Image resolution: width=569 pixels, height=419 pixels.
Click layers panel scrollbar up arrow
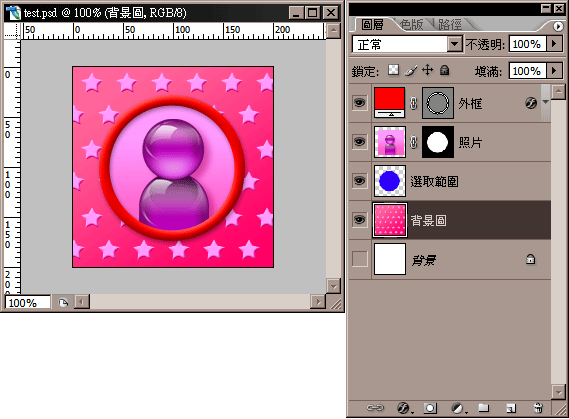point(558,92)
